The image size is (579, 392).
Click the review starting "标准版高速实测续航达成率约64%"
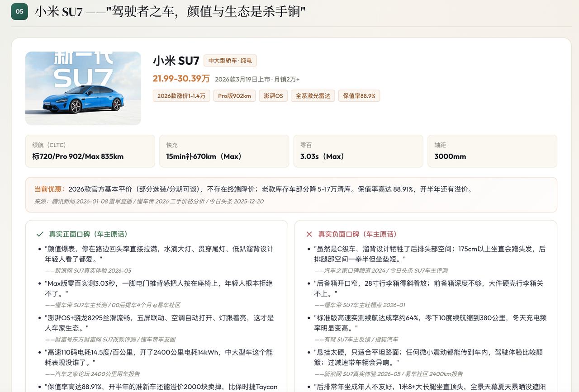click(430, 323)
